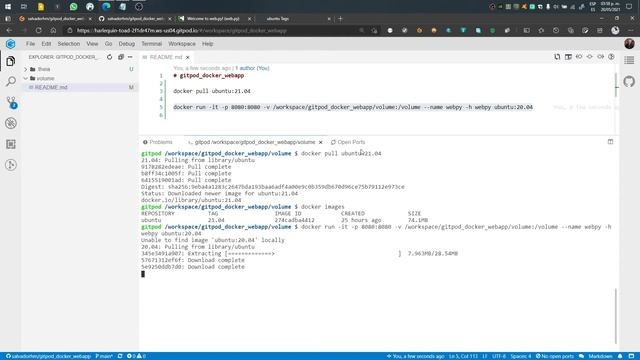Close the README.md editor tab
The height and width of the screenshot is (360, 640).
(x=187, y=57)
